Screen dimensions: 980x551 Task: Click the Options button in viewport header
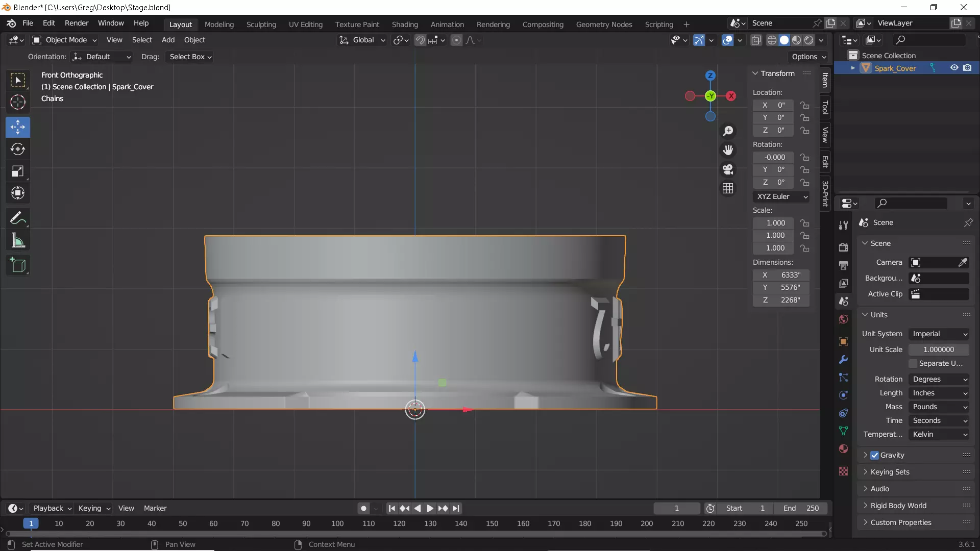point(808,57)
